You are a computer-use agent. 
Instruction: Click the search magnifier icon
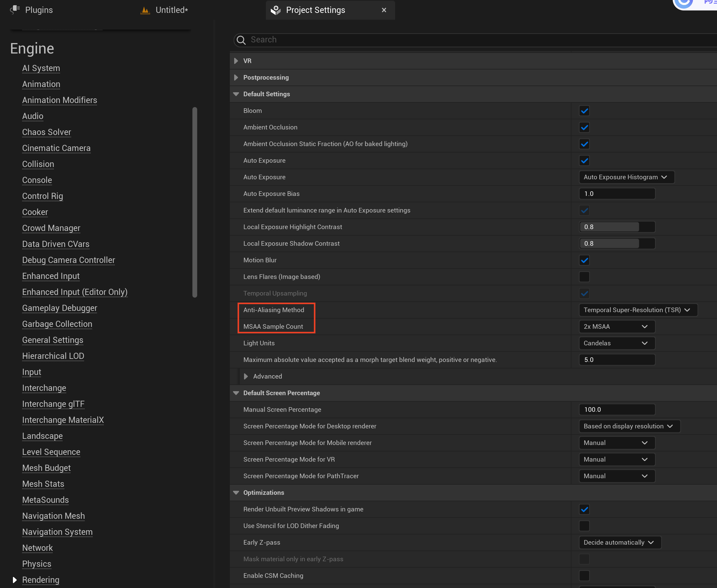(241, 40)
